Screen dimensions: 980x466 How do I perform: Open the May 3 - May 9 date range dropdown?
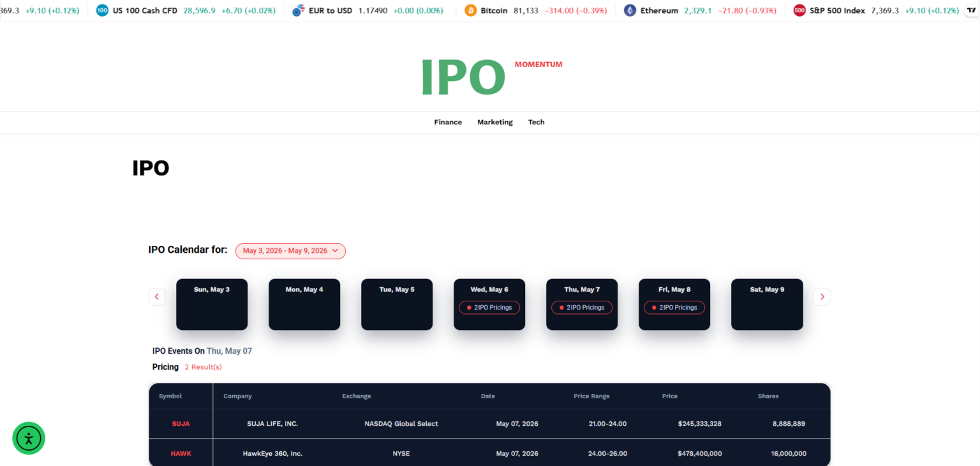(290, 251)
